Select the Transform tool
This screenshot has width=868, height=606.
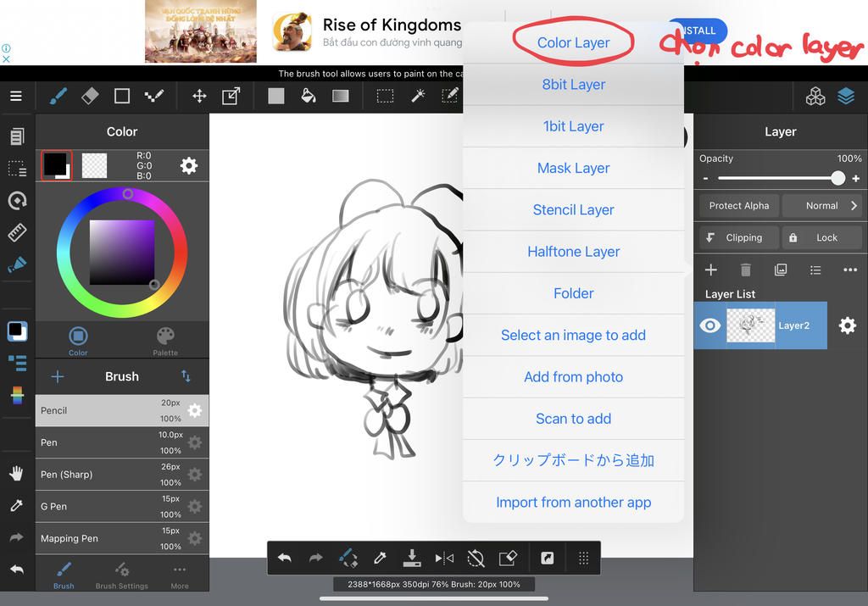click(231, 97)
